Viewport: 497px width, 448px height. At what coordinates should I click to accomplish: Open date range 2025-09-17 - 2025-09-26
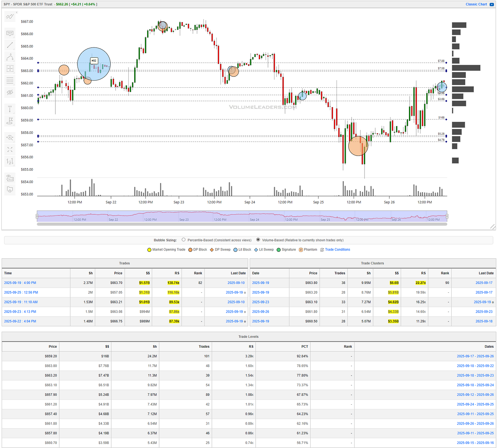(475, 356)
